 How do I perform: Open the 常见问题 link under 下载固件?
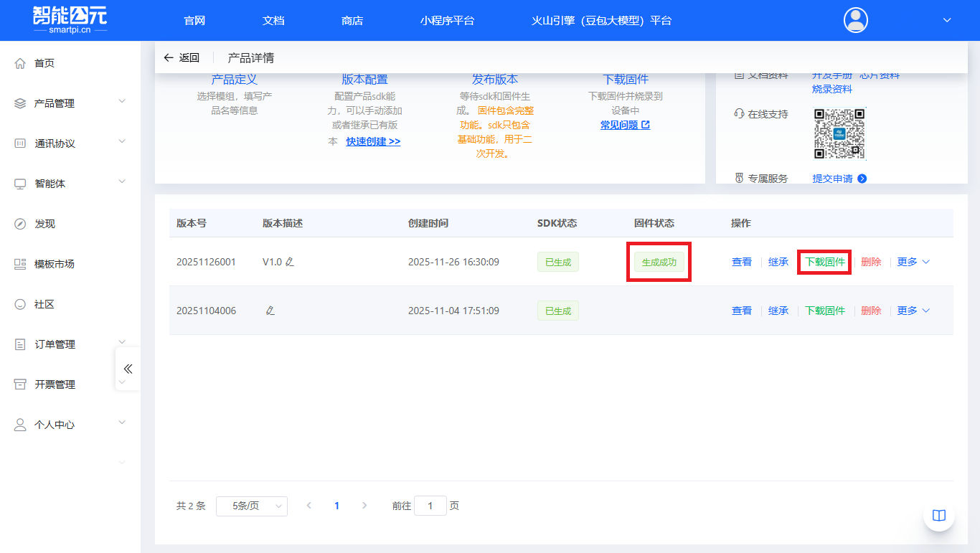tap(625, 125)
